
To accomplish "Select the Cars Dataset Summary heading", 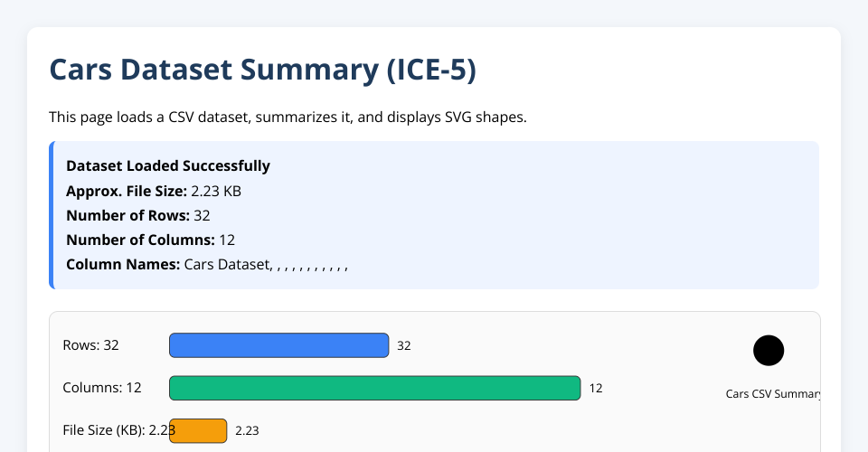I will tap(262, 70).
